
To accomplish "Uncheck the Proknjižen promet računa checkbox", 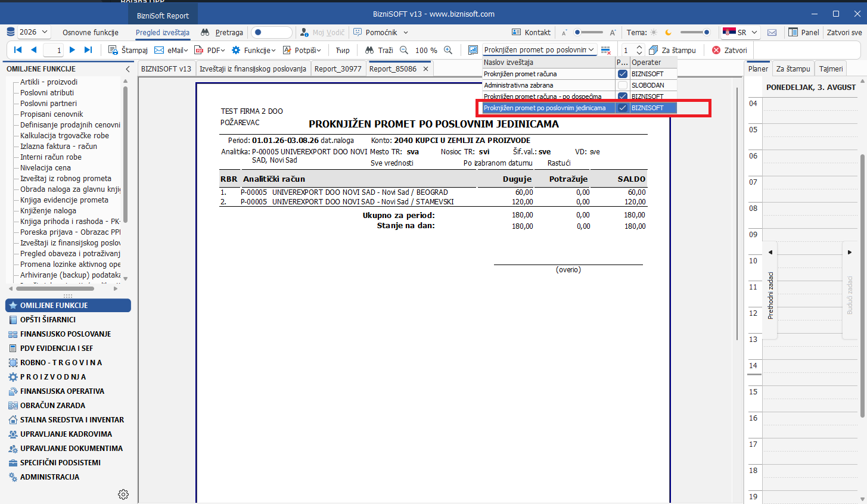I will 622,74.
